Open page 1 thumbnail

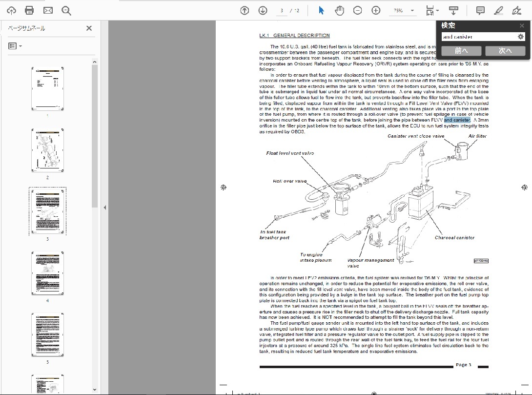point(47,89)
